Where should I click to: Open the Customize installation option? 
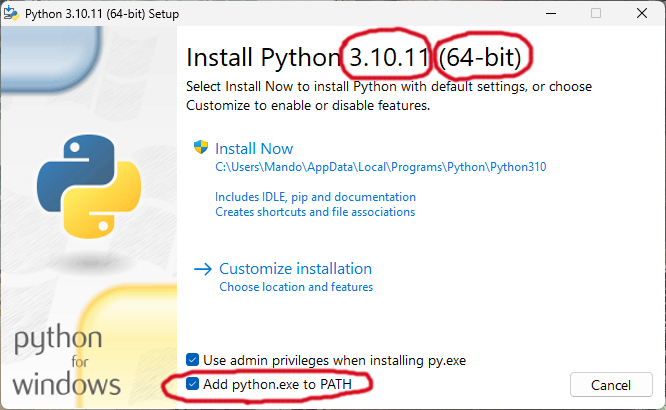(x=295, y=269)
